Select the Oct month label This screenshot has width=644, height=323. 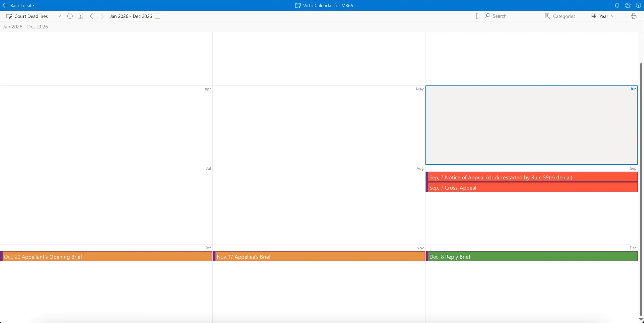click(208, 248)
